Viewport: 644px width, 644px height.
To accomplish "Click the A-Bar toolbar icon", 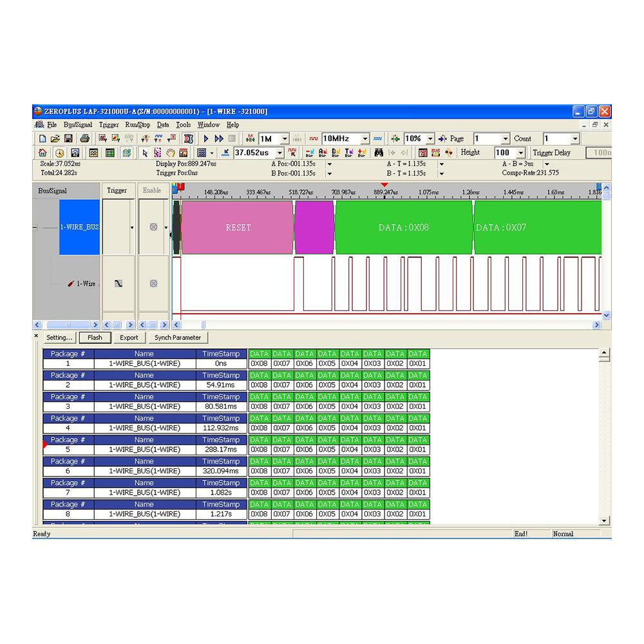I will [x=322, y=153].
